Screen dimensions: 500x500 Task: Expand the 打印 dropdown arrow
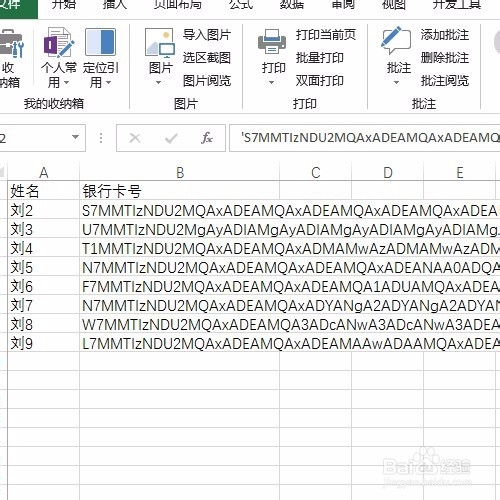point(272,82)
